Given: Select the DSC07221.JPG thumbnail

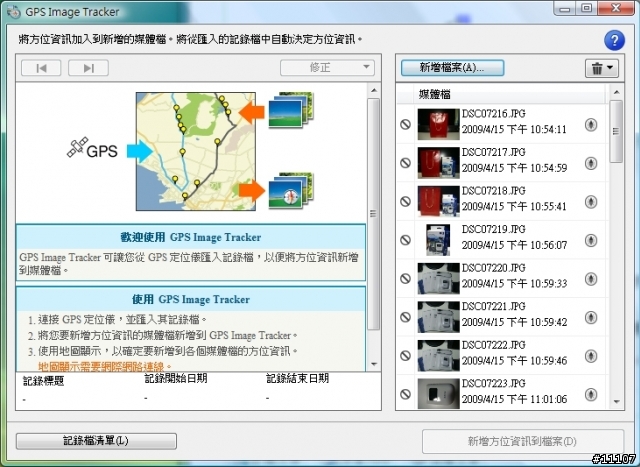Looking at the screenshot, I should [x=438, y=317].
